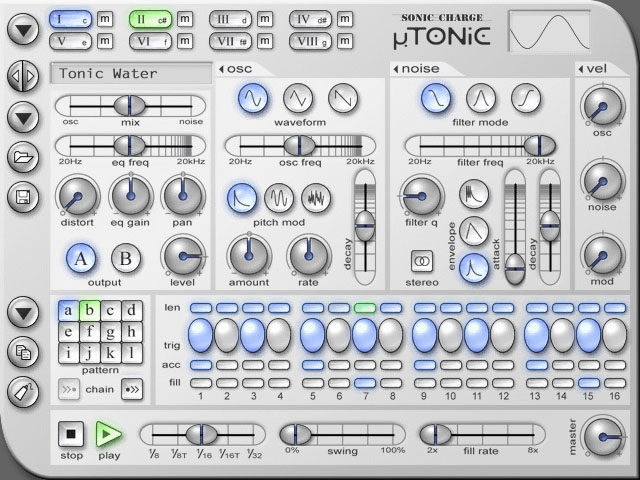Mute drum channel VIII

[x=345, y=41]
